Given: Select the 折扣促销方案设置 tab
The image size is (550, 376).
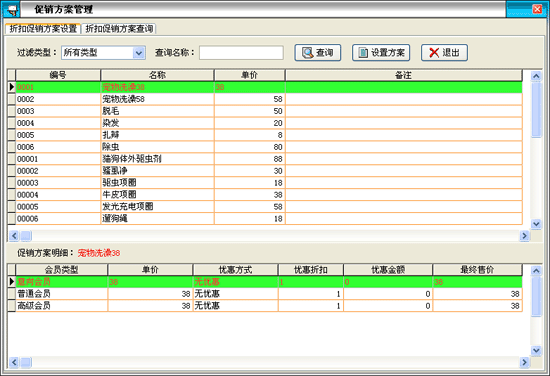Looking at the screenshot, I should (x=43, y=29).
